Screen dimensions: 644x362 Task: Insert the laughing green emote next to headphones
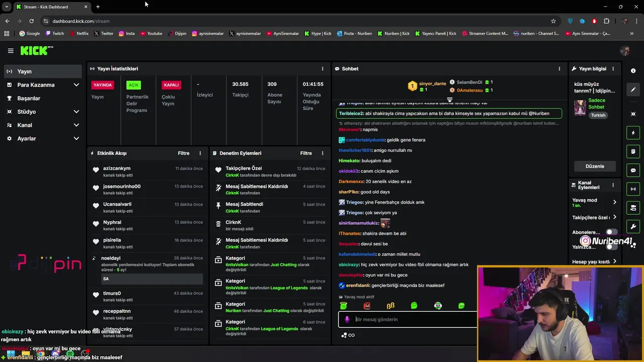[x=461, y=306]
